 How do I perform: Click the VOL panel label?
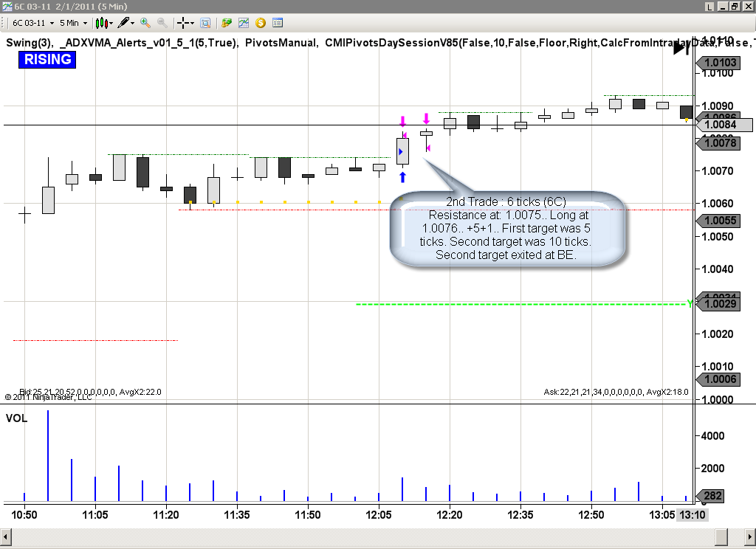click(16, 418)
